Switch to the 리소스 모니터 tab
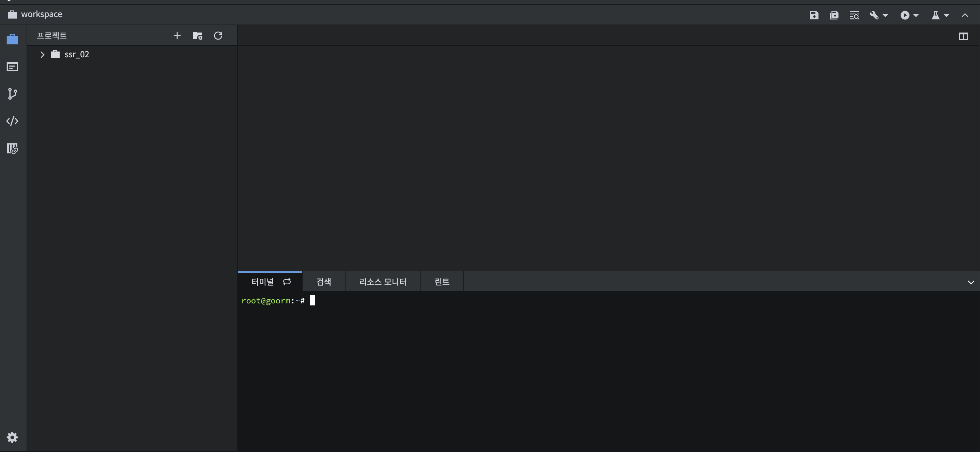Screen dimensions: 980x452 (x=383, y=282)
